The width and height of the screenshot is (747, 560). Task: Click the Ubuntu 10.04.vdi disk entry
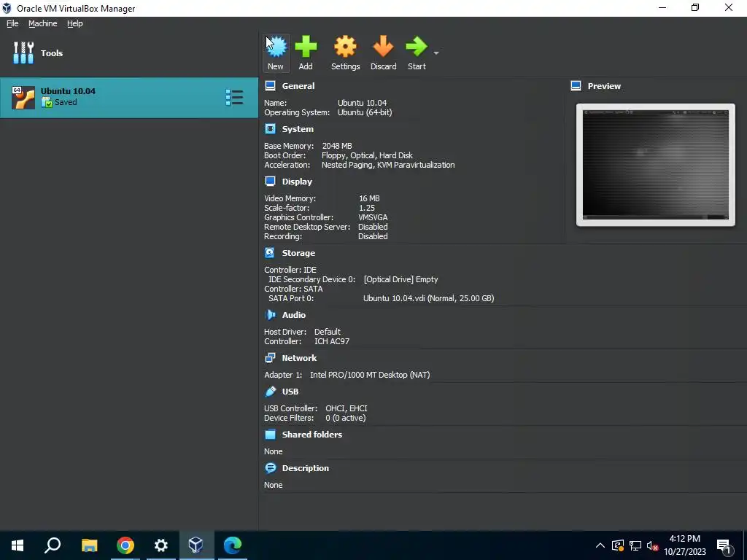click(428, 298)
